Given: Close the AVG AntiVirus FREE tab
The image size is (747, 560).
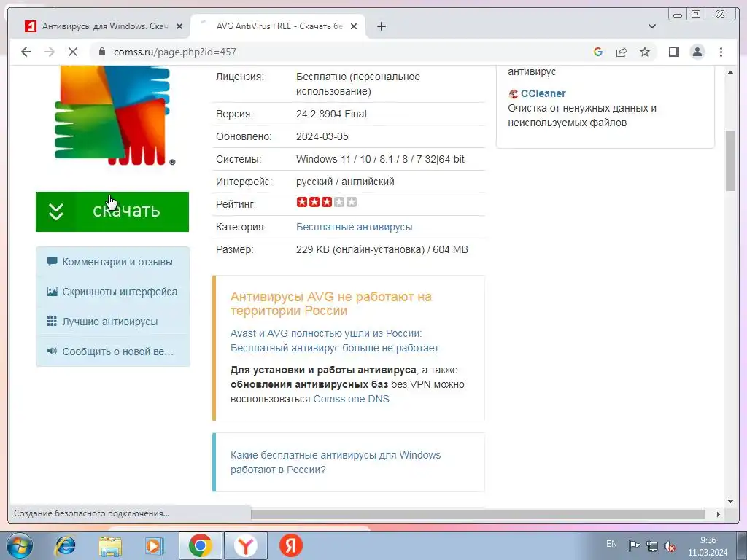Looking at the screenshot, I should (354, 26).
